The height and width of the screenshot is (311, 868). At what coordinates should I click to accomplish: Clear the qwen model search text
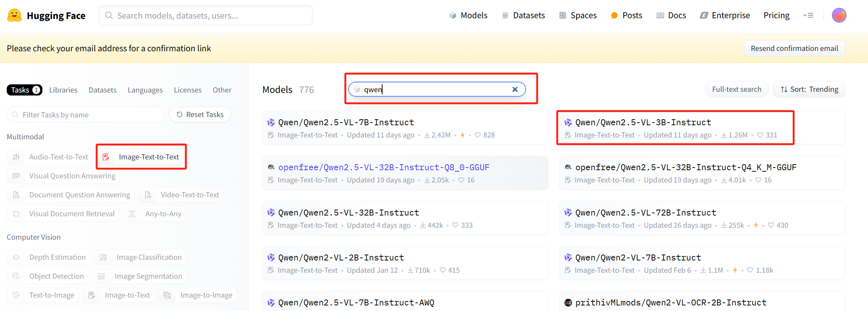pos(515,89)
